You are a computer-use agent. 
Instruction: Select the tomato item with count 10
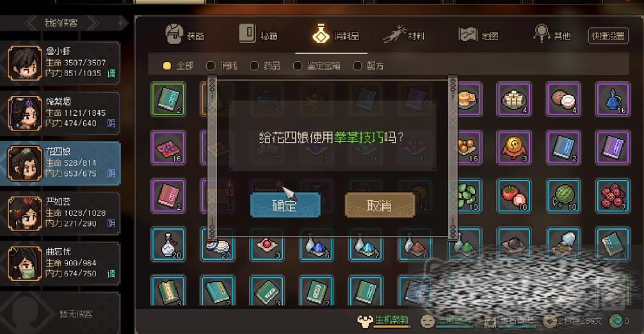click(513, 196)
